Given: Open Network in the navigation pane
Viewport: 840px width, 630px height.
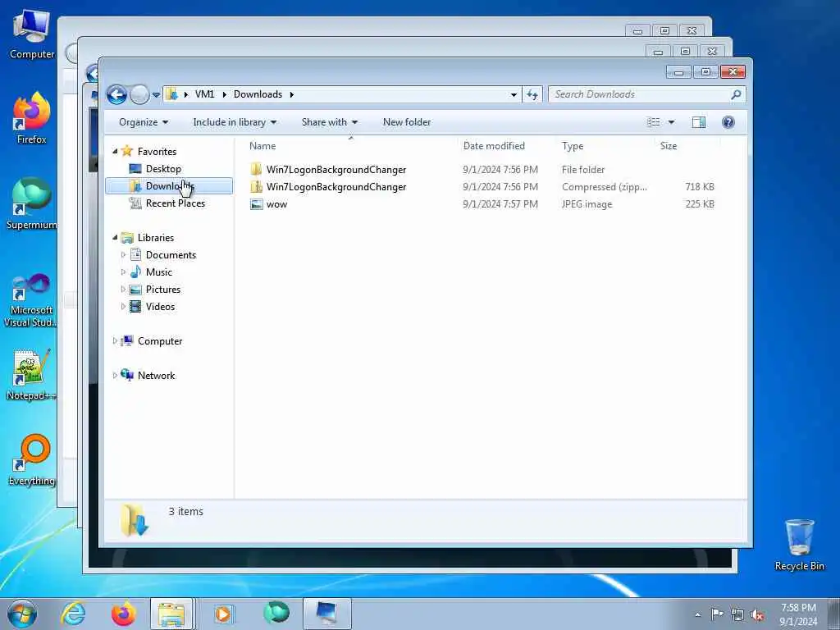Looking at the screenshot, I should 156,376.
